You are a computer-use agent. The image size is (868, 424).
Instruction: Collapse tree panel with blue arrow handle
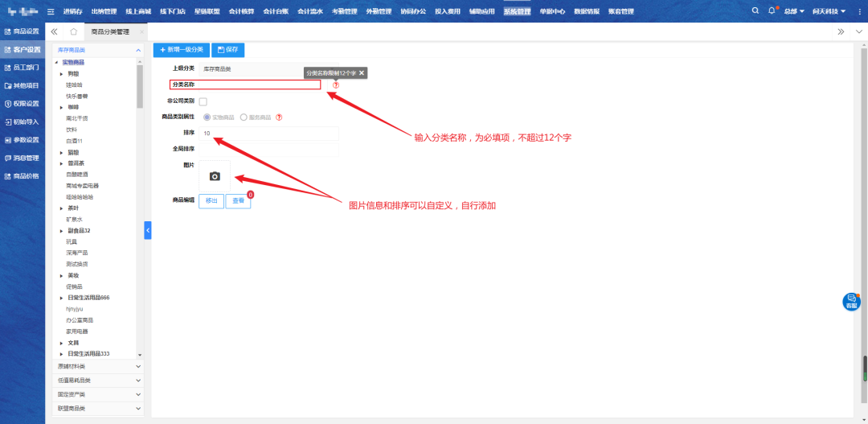point(148,230)
